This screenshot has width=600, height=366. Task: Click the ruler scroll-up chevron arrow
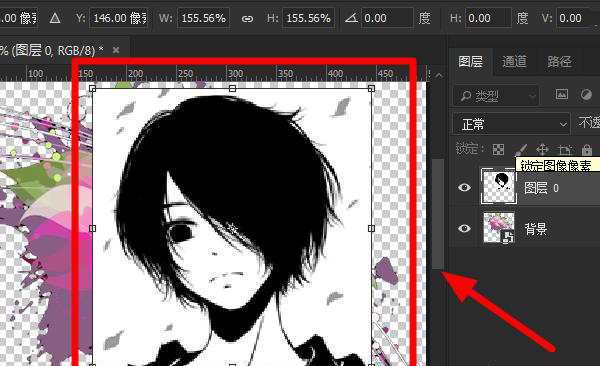pos(439,75)
